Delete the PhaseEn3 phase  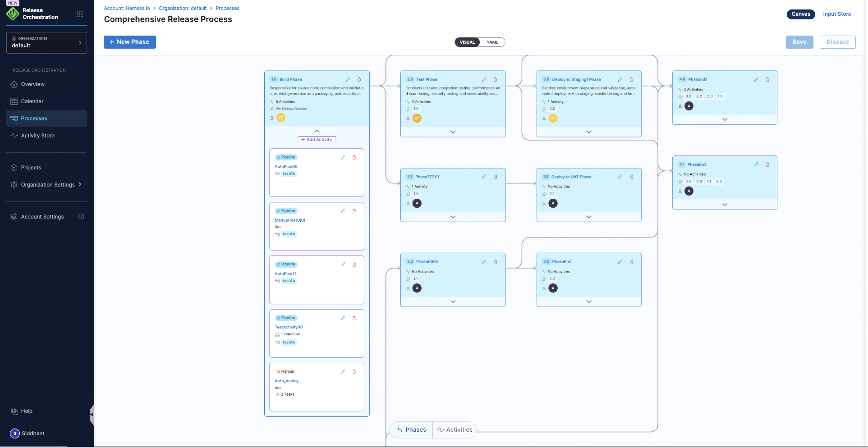tap(767, 165)
